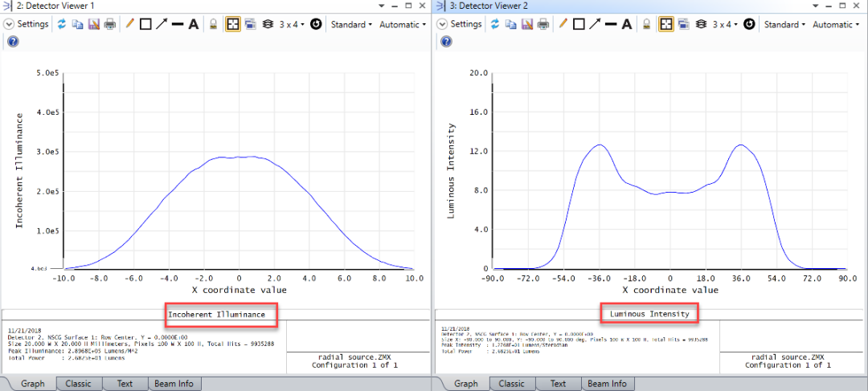The width and height of the screenshot is (868, 391).
Task: Choose arrow annotation tool in Detector Viewer 2
Action: tap(595, 24)
